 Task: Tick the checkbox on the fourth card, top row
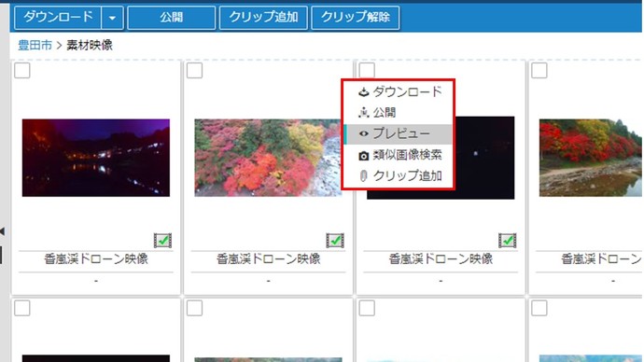[539, 71]
